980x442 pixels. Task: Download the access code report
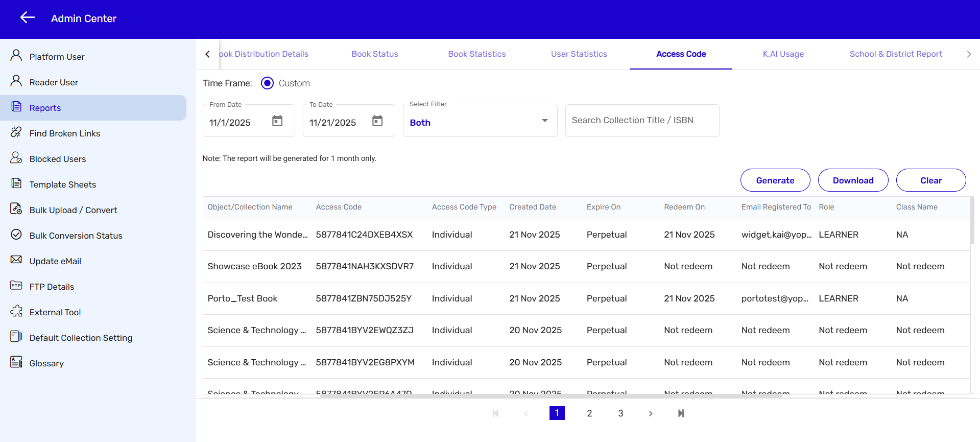(853, 180)
